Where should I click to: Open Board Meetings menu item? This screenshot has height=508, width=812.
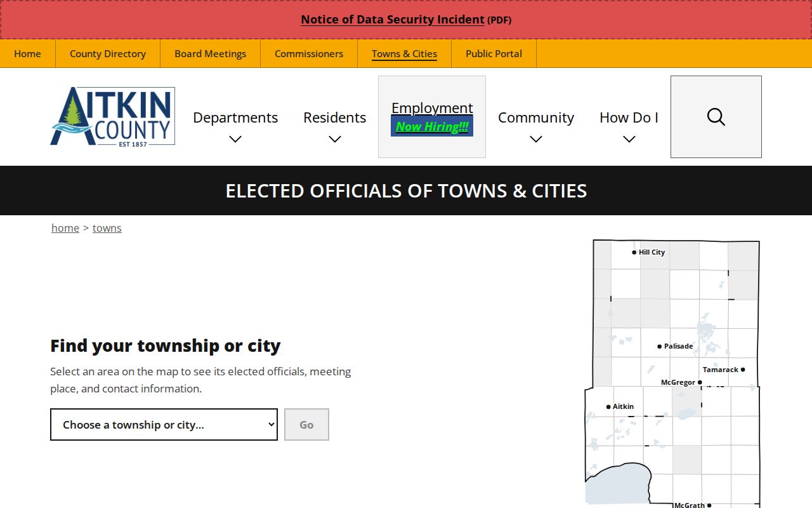click(x=210, y=53)
